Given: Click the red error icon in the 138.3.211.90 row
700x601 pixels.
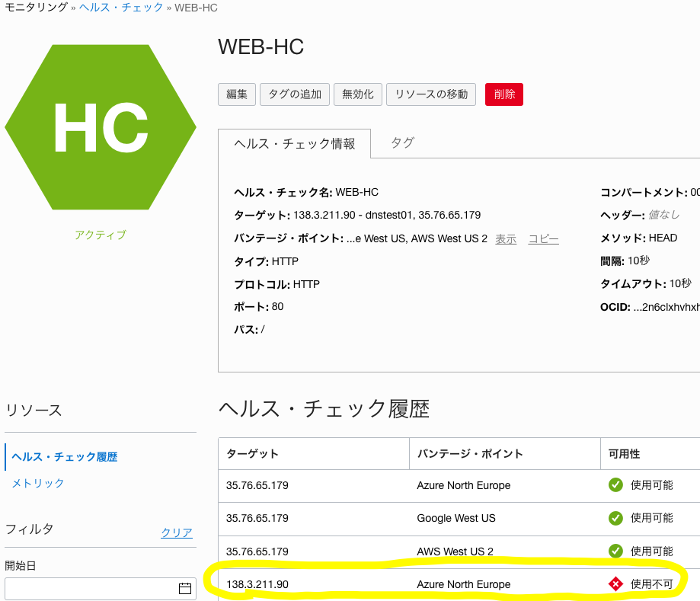Looking at the screenshot, I should (615, 584).
